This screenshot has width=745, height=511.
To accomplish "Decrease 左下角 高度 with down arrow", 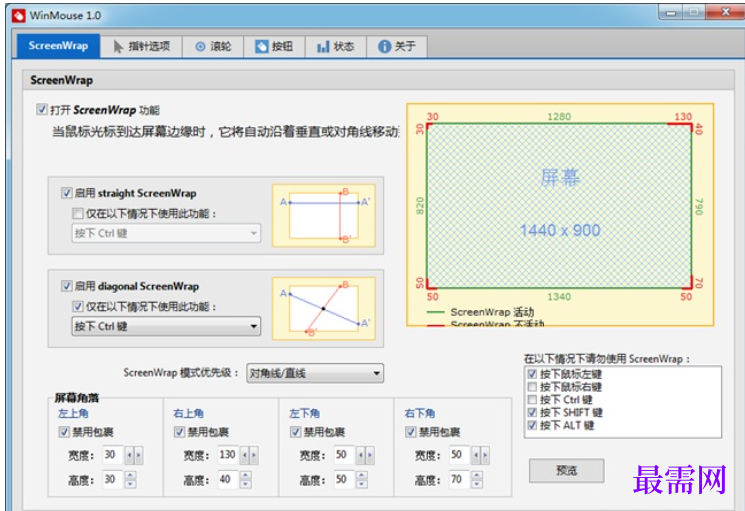I will tap(362, 484).
